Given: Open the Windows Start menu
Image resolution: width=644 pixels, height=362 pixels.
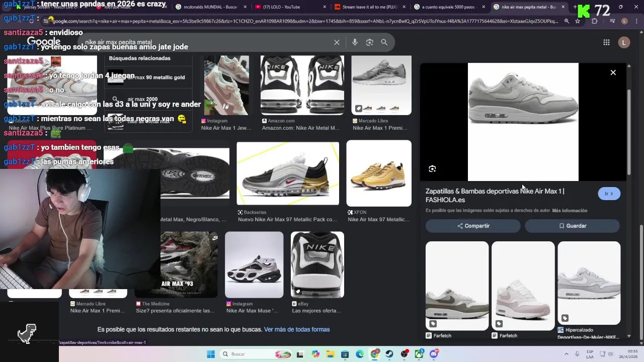Looking at the screenshot, I should pyautogui.click(x=211, y=354).
